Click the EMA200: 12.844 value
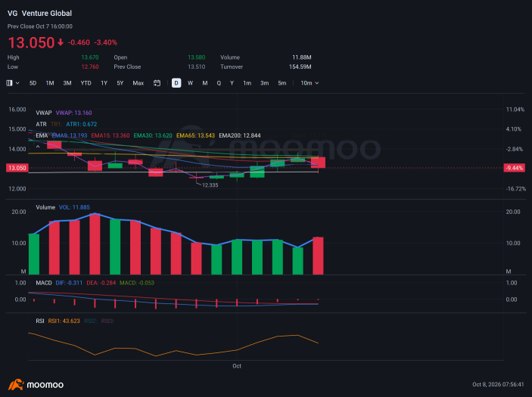 [x=240, y=135]
